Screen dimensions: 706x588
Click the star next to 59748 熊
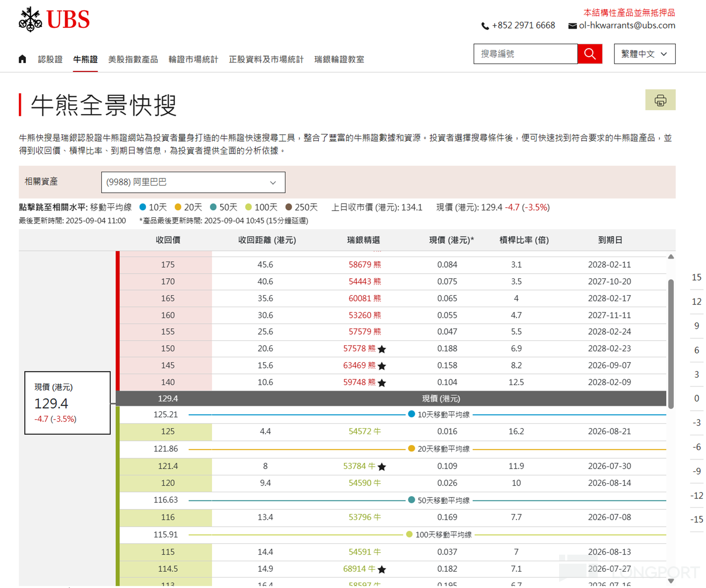coord(382,383)
